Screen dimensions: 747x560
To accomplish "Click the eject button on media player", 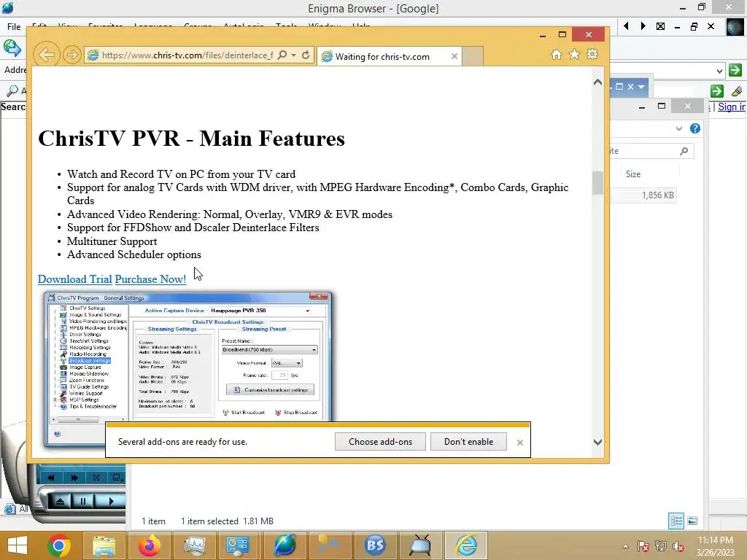I will (60, 502).
